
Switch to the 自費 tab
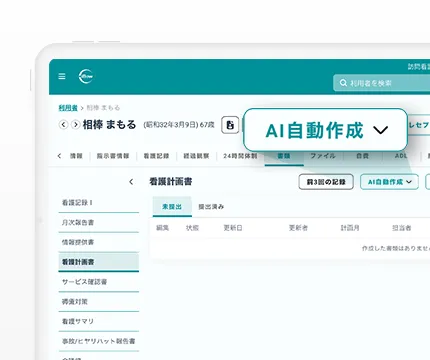coord(362,156)
